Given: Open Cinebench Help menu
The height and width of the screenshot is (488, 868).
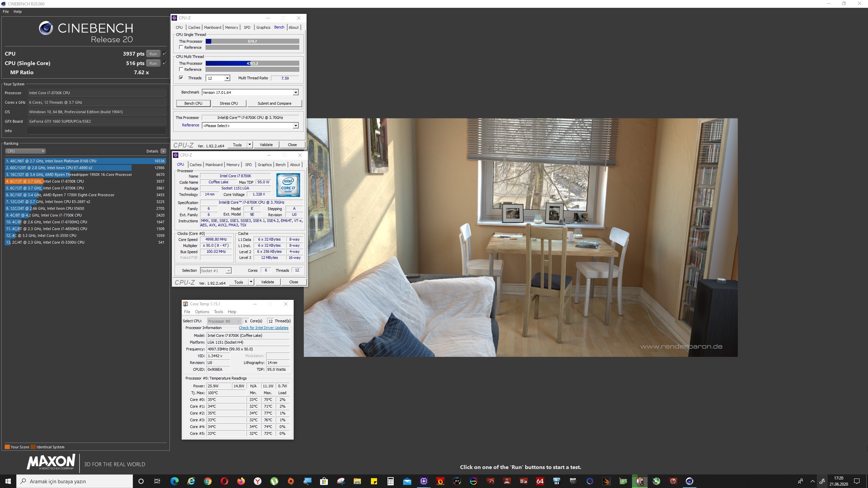Looking at the screenshot, I should tap(18, 12).
